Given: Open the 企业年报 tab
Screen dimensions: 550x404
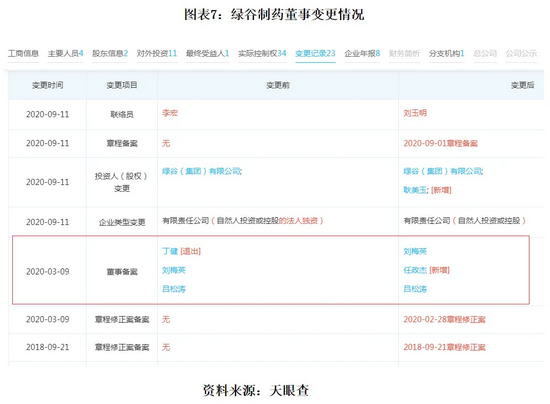Looking at the screenshot, I should coord(362,53).
